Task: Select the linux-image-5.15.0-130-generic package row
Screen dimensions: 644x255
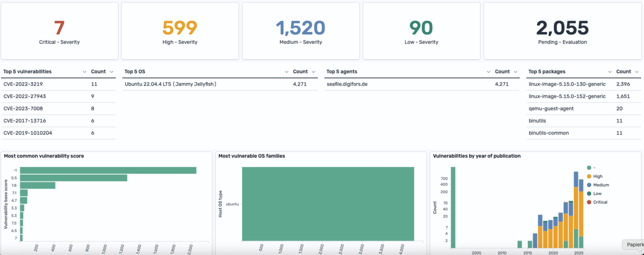Action: (x=567, y=84)
